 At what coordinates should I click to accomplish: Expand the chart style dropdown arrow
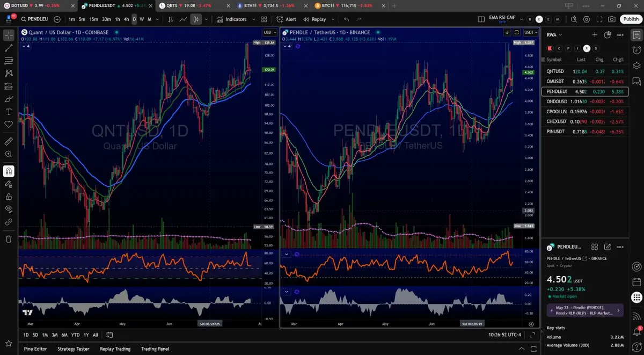[206, 19]
